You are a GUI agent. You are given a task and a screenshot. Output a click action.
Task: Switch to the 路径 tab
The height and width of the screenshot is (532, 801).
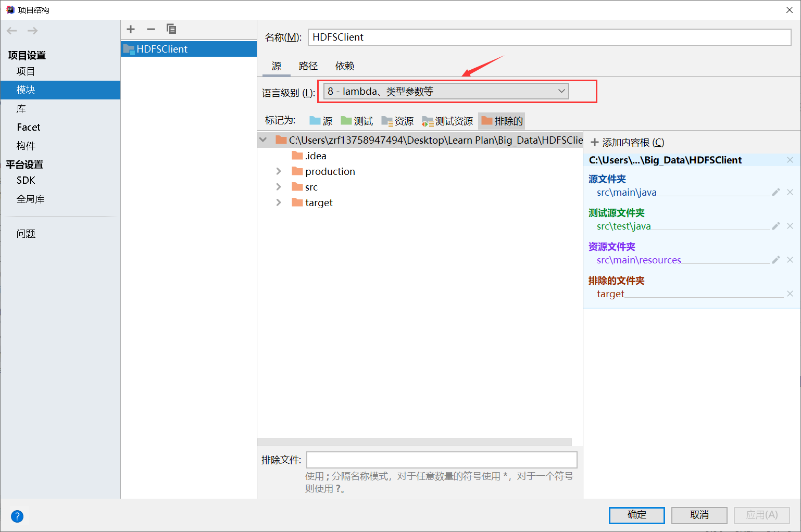point(308,66)
